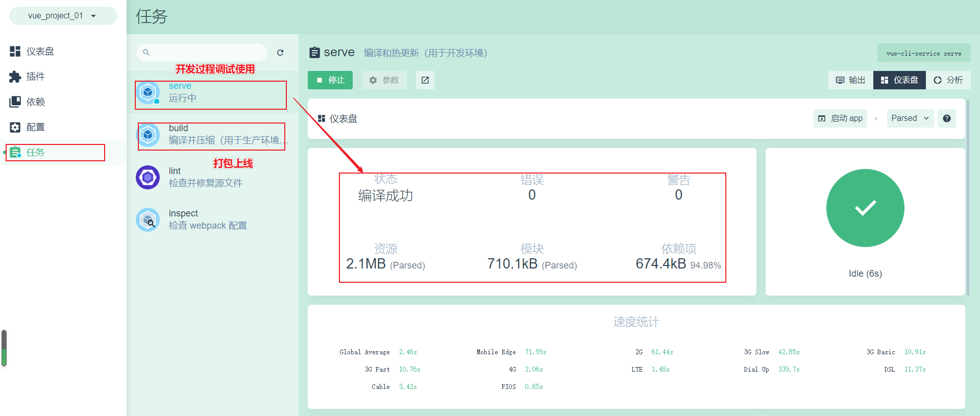Select the inspect 检查 webpack 配置 task
Viewport: 980px width, 416px height.
[212, 220]
